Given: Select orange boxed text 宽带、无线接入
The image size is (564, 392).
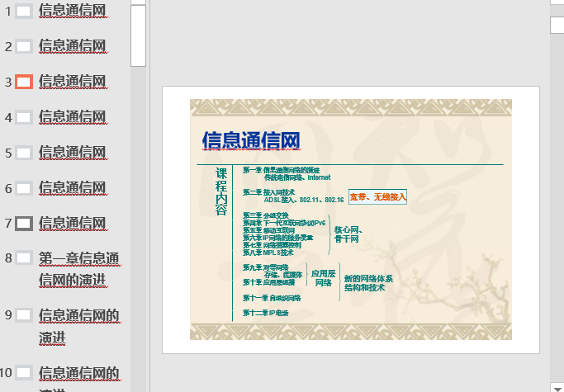Looking at the screenshot, I should 377,197.
